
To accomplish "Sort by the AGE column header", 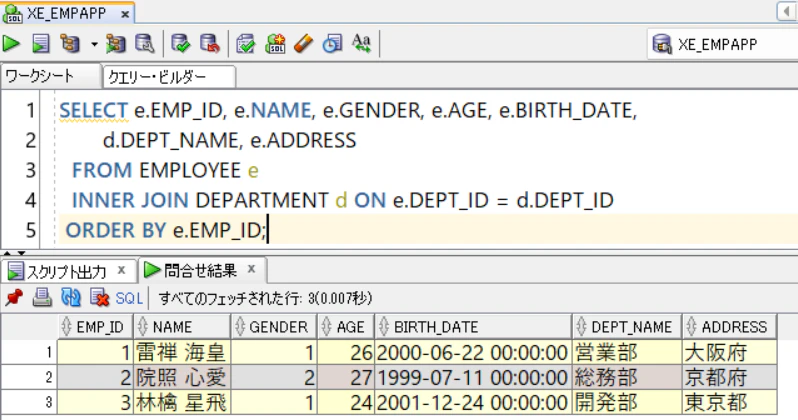I will point(346,327).
